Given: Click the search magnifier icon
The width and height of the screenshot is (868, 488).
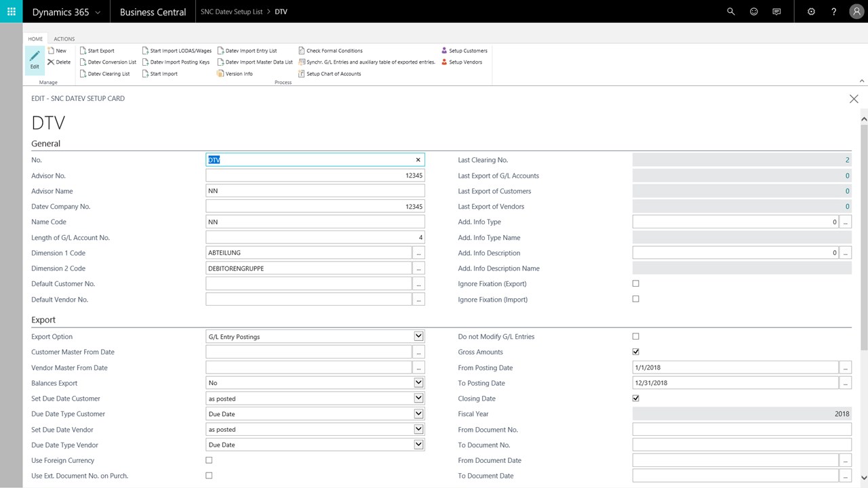Looking at the screenshot, I should (731, 12).
